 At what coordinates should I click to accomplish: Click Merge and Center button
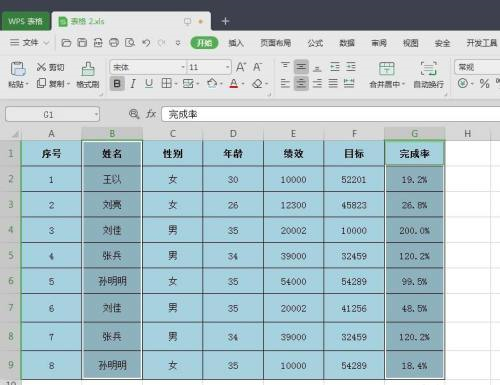click(x=387, y=75)
